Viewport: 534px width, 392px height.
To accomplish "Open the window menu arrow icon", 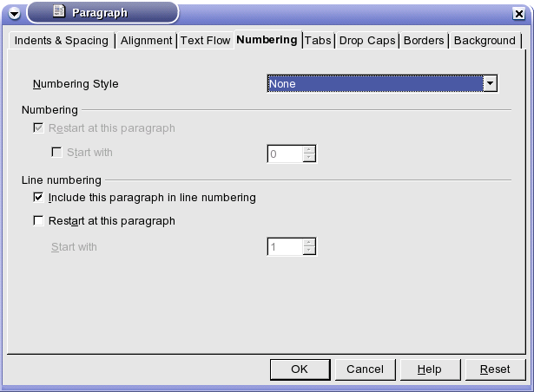I will point(14,14).
